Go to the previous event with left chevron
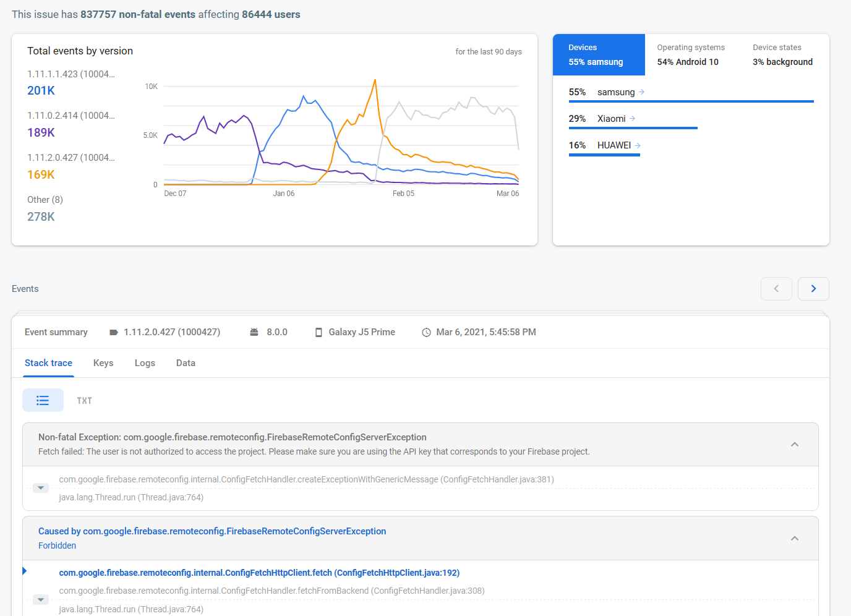The height and width of the screenshot is (616, 851). pos(776,289)
